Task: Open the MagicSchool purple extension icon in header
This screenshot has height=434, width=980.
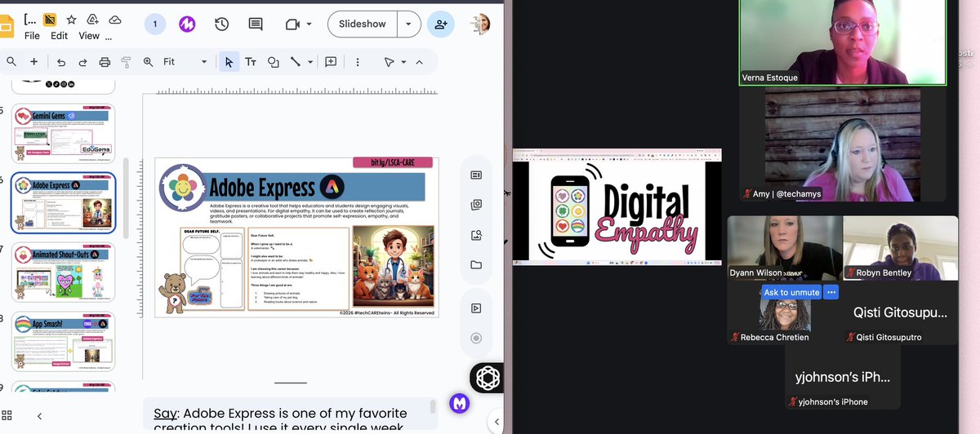Action: tap(187, 24)
